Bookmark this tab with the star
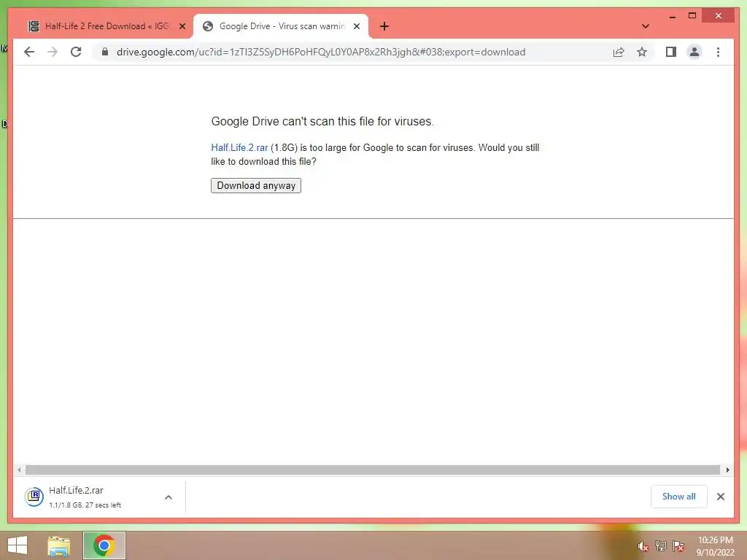The width and height of the screenshot is (747, 560). (x=642, y=52)
